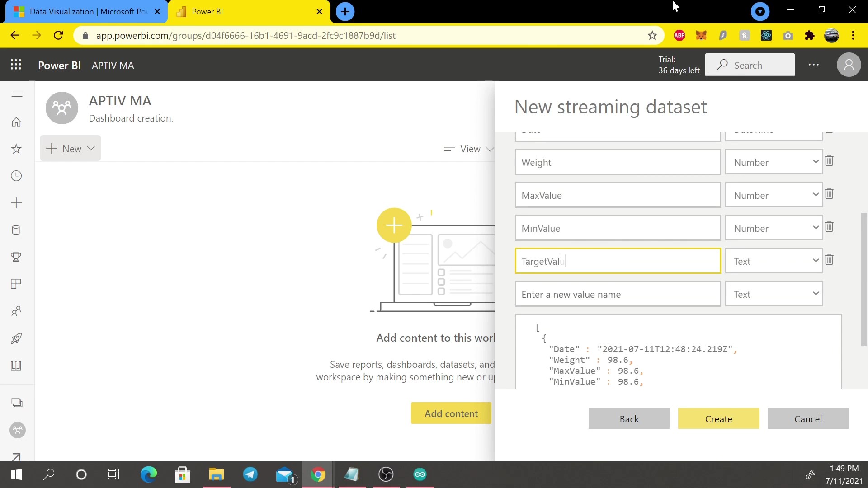Screen dimensions: 868x488
Task: Show Recent items in the navigation pane
Action: click(x=16, y=176)
